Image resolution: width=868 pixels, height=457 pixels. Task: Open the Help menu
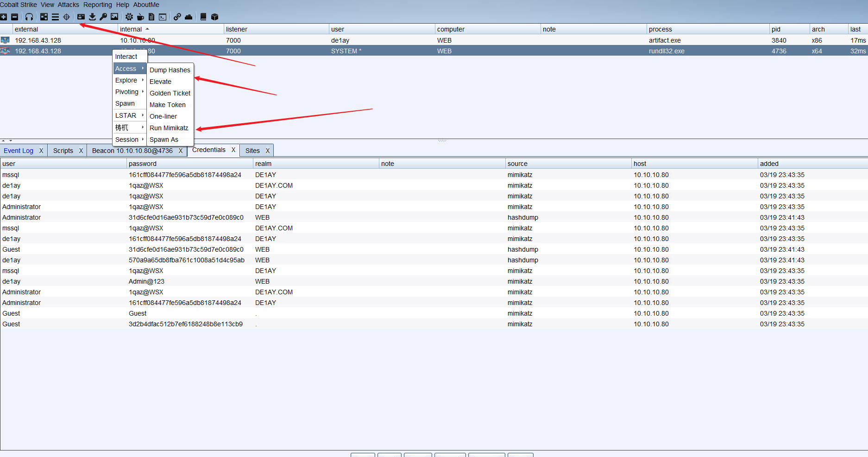click(123, 5)
